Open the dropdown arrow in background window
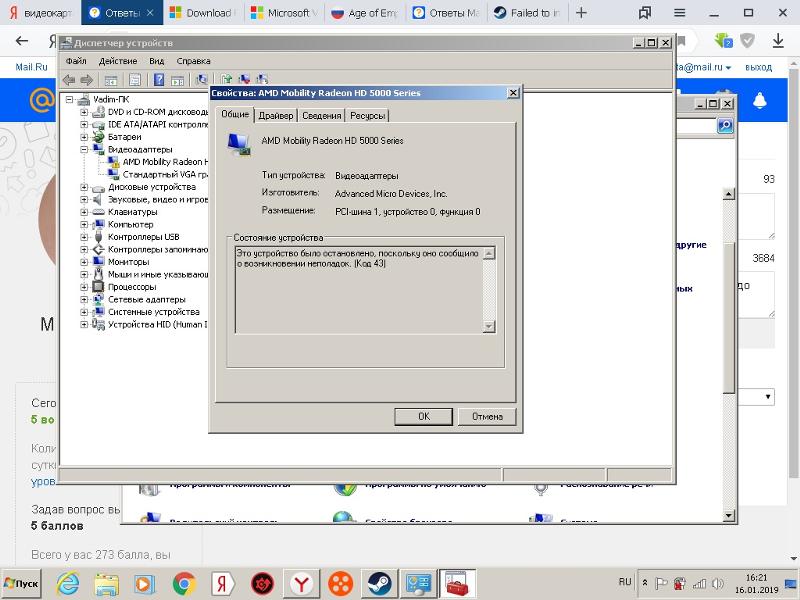 [767, 396]
